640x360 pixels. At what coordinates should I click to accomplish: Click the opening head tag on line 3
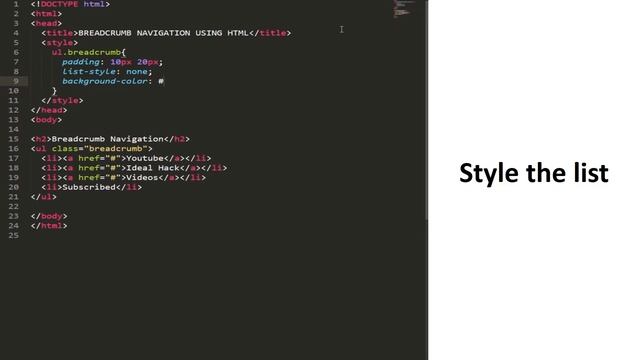46,23
